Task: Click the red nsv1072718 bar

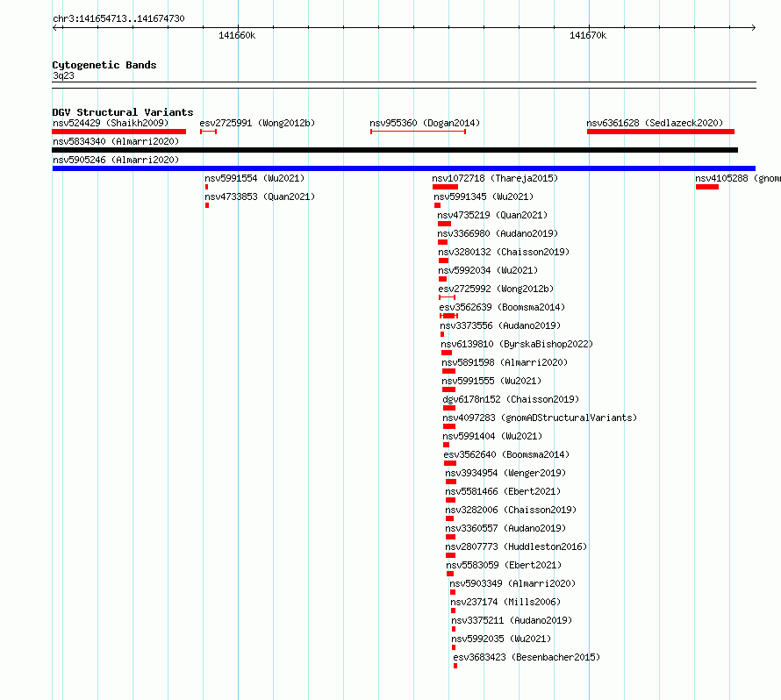Action: point(445,187)
